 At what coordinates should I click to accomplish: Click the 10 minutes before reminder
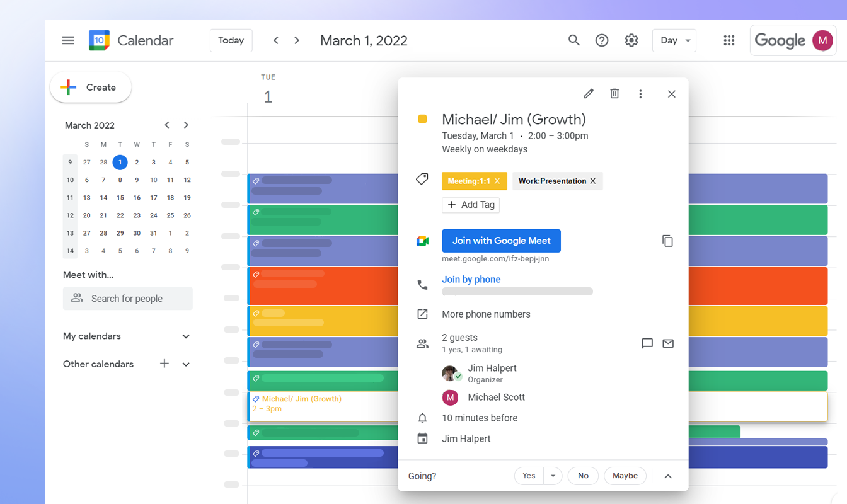tap(480, 418)
